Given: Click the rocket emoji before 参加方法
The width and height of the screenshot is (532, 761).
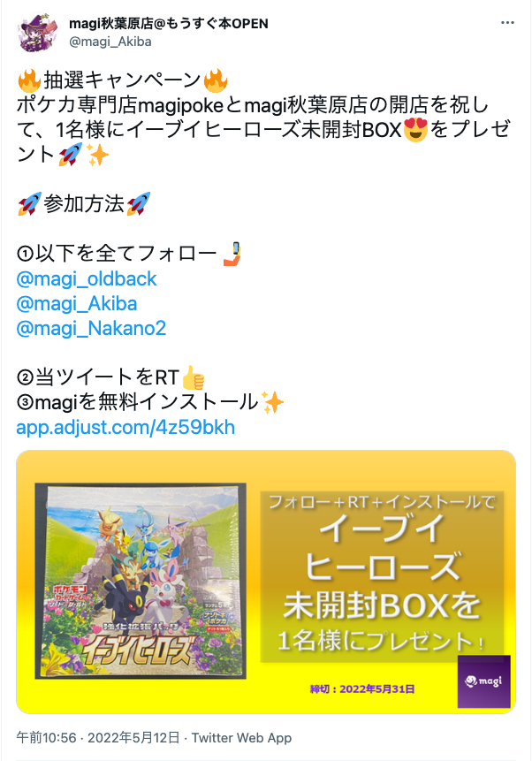Looking at the screenshot, I should (x=29, y=204).
